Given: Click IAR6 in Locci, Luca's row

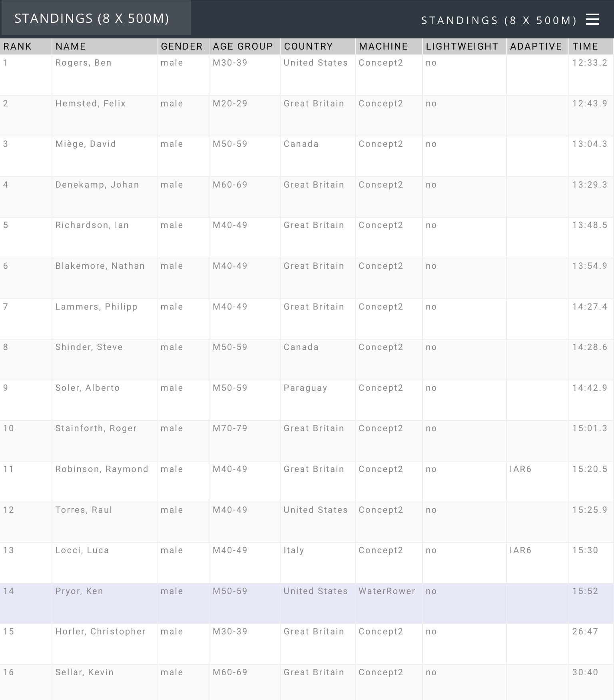Looking at the screenshot, I should [520, 550].
